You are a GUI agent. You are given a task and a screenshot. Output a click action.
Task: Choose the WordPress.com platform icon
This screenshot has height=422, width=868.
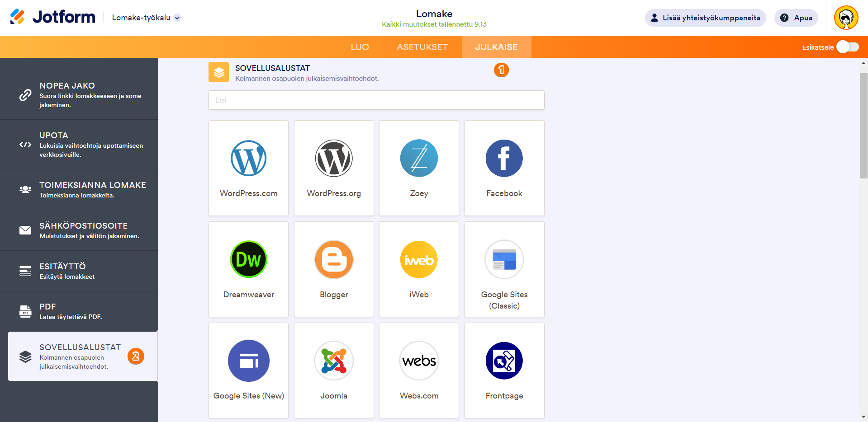pos(248,158)
